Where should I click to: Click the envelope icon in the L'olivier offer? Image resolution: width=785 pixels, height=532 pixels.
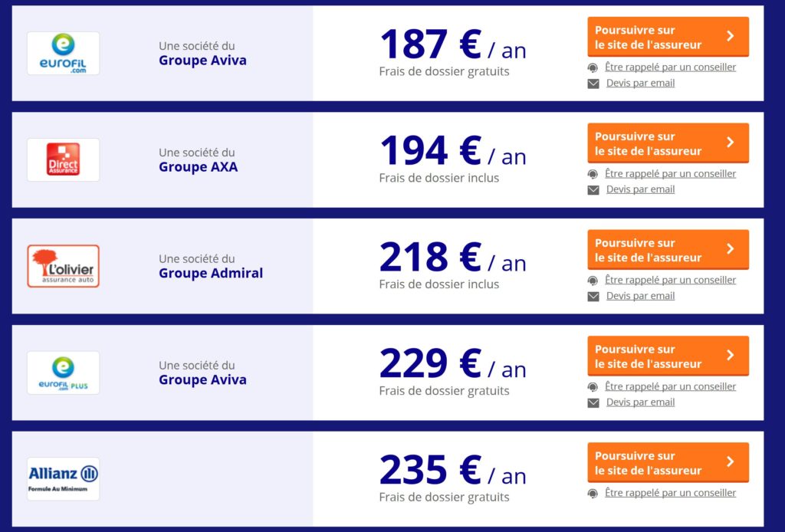(x=593, y=296)
